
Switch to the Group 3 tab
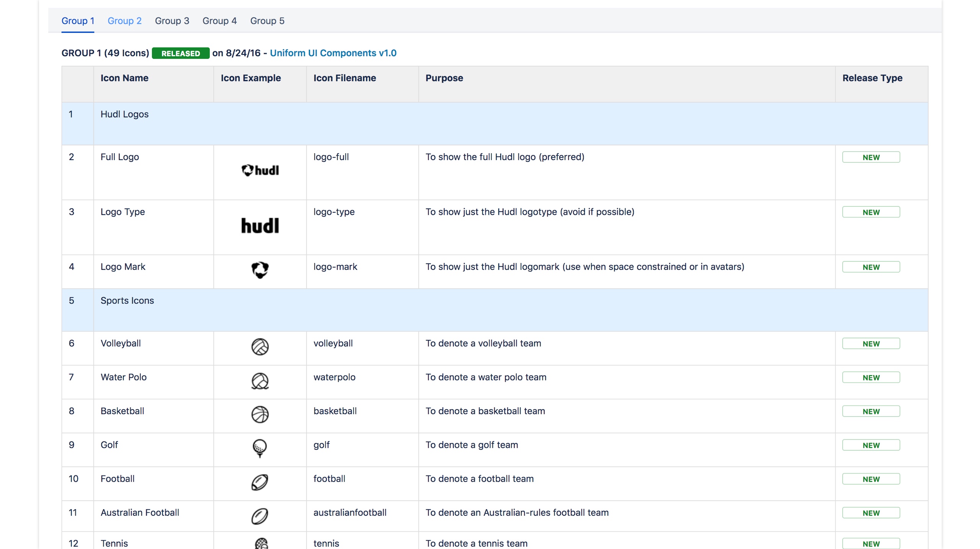point(172,21)
